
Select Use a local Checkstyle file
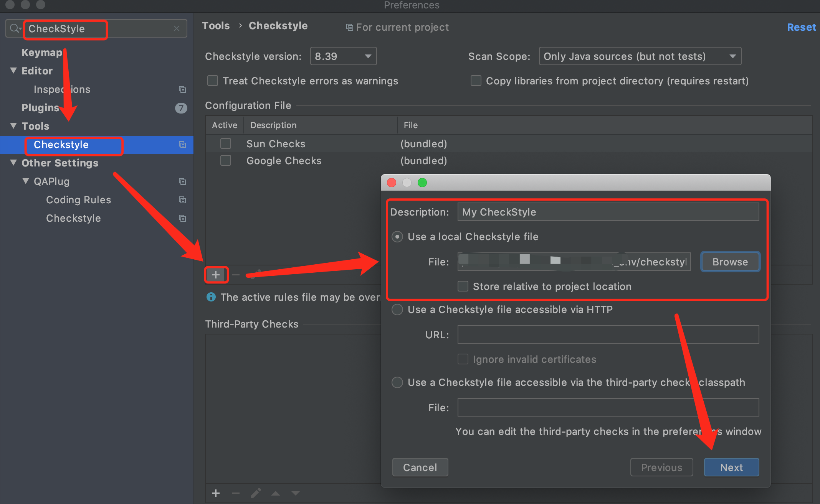pos(397,237)
